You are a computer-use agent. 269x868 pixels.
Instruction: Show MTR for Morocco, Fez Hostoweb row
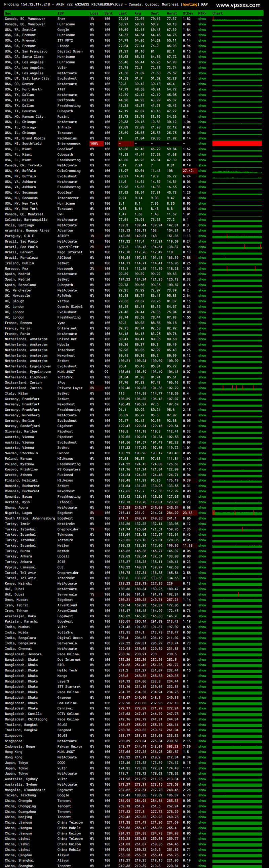coord(202,268)
